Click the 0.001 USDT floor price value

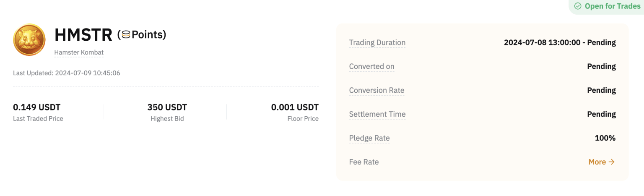click(x=295, y=107)
